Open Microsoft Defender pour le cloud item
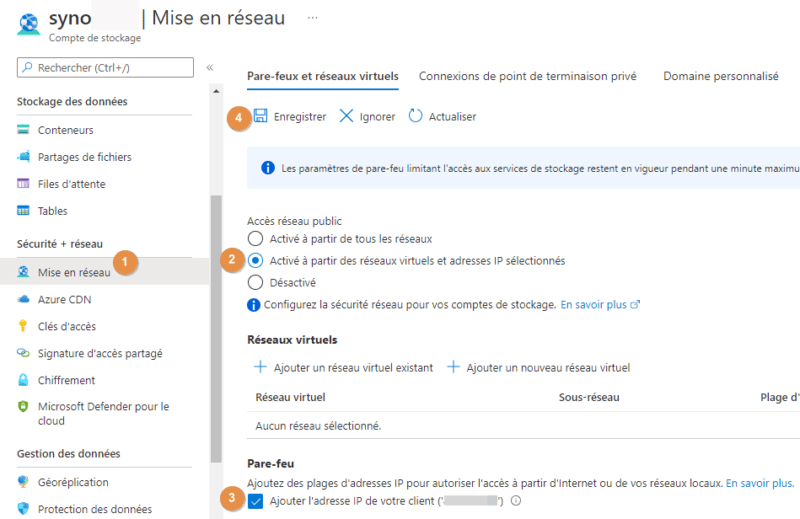 point(103,413)
